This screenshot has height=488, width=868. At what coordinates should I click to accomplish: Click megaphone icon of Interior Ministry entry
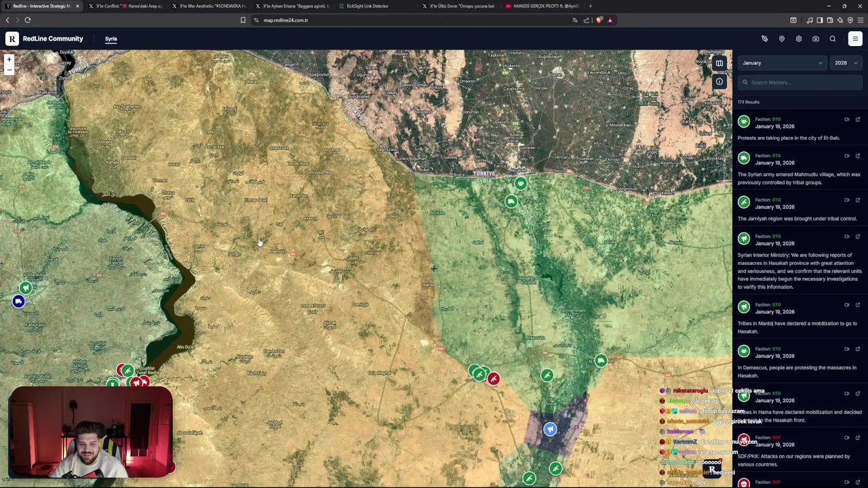(x=744, y=239)
